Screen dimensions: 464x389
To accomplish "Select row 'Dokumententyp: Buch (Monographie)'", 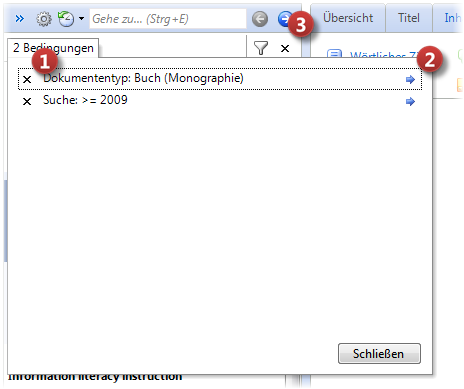I will [220, 79].
